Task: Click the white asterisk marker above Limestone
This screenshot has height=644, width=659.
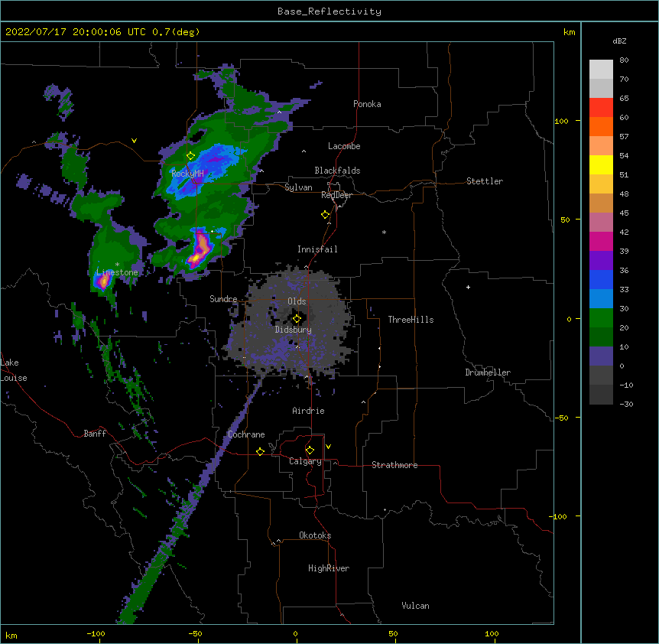Action: [117, 265]
